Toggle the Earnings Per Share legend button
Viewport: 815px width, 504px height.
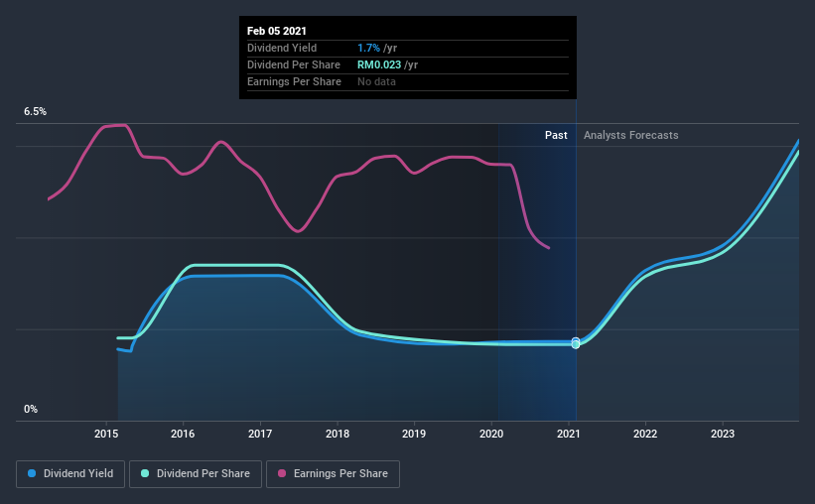coord(334,474)
